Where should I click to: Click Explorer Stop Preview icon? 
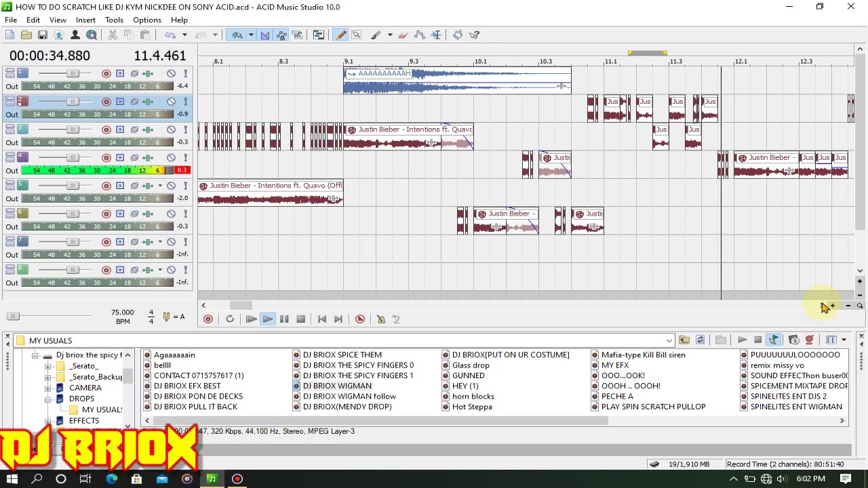tap(757, 340)
